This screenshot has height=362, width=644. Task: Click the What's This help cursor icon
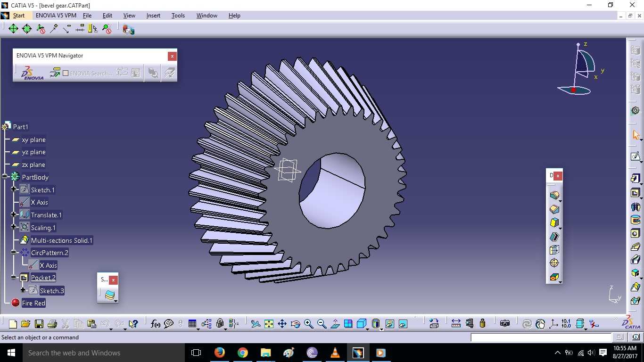tap(133, 324)
